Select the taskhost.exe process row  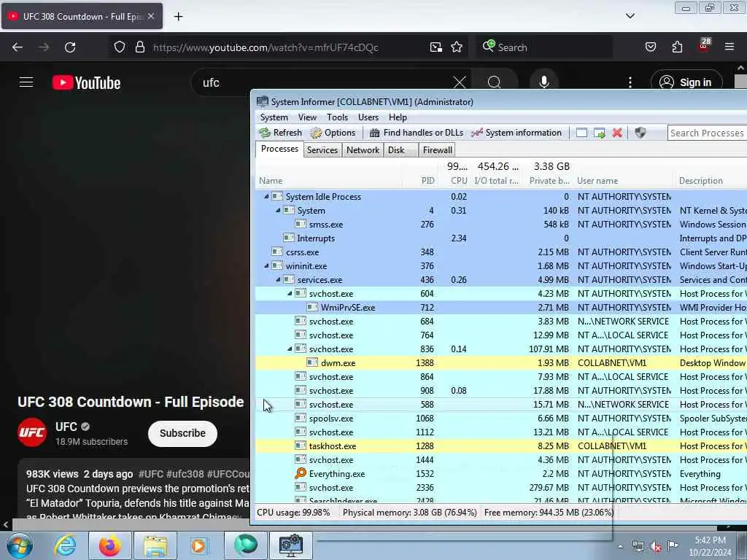(x=501, y=446)
